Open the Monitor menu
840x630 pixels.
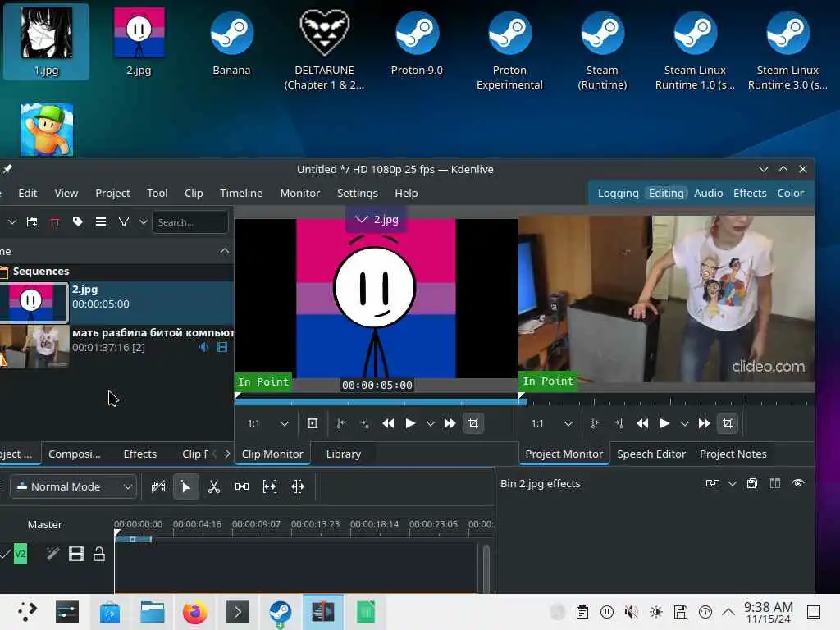coord(300,193)
